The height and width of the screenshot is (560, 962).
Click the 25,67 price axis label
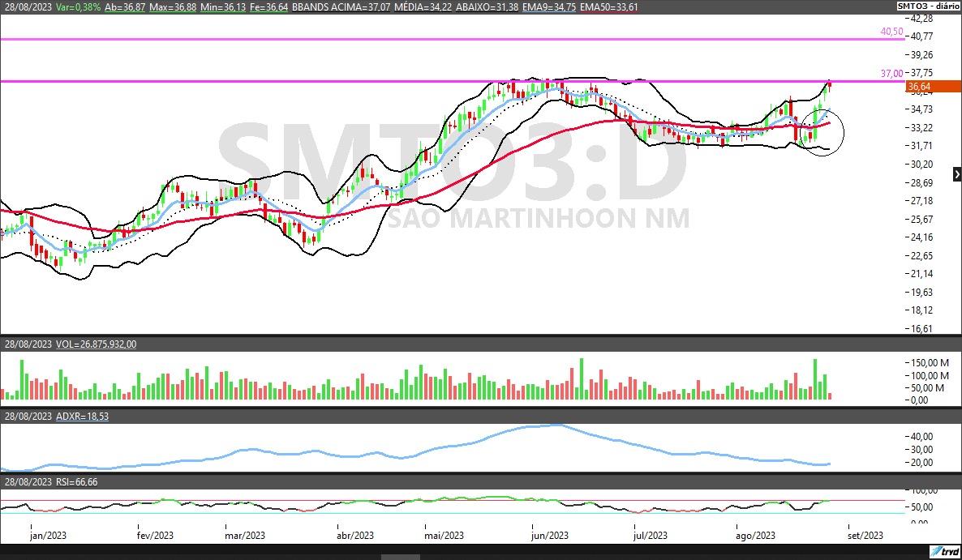coord(921,219)
